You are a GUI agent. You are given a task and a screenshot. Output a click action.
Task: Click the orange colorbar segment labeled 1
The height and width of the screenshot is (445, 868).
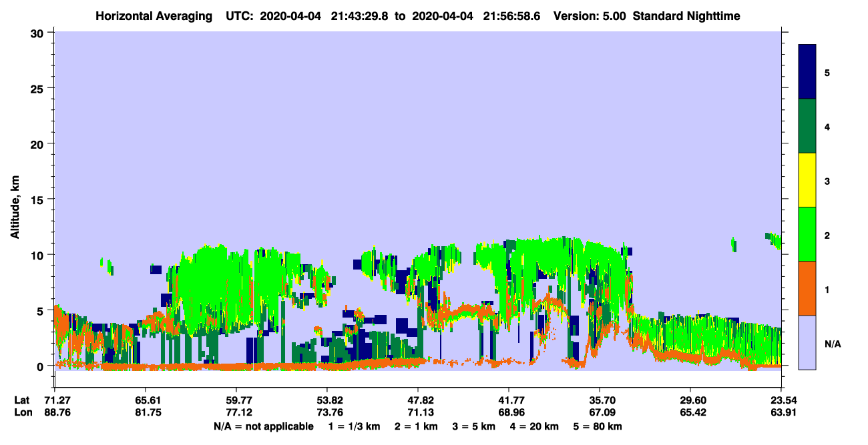pos(807,288)
